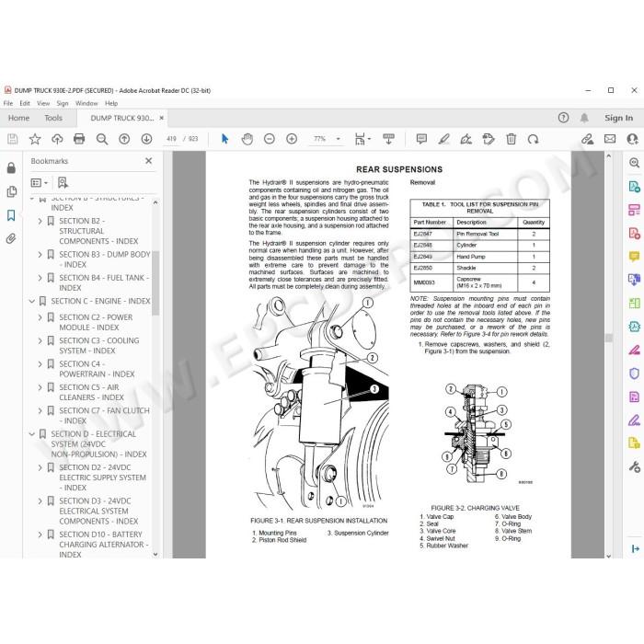The width and height of the screenshot is (644, 644).
Task: Expand SECTION B3 Dump Body
Action: coord(40,255)
